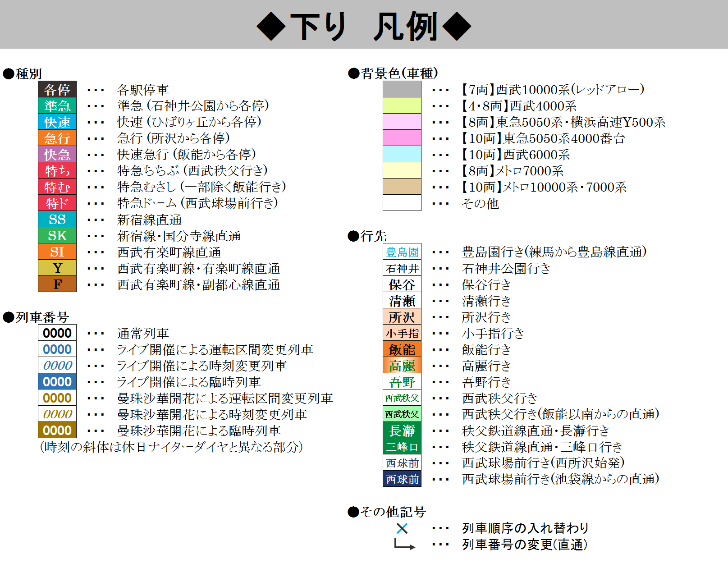
Task: Click the orange SI badge
Action: (x=57, y=252)
